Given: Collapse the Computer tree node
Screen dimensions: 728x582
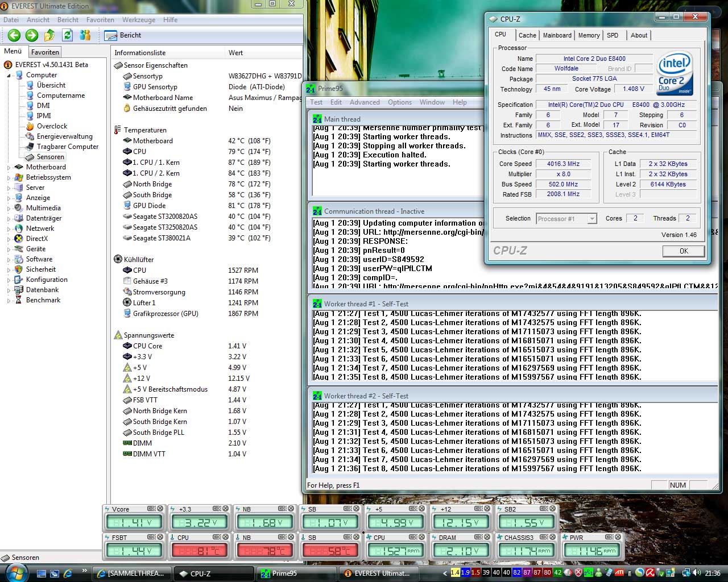Looking at the screenshot, I should [9, 75].
